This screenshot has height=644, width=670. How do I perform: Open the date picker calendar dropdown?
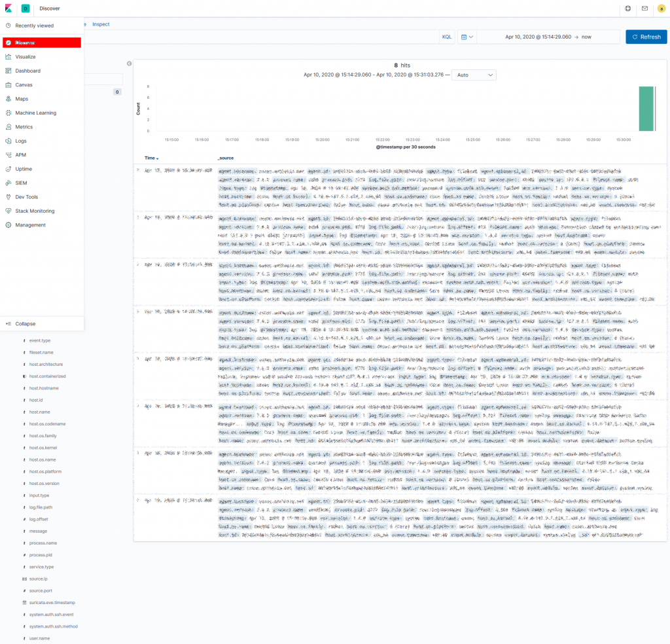[467, 37]
